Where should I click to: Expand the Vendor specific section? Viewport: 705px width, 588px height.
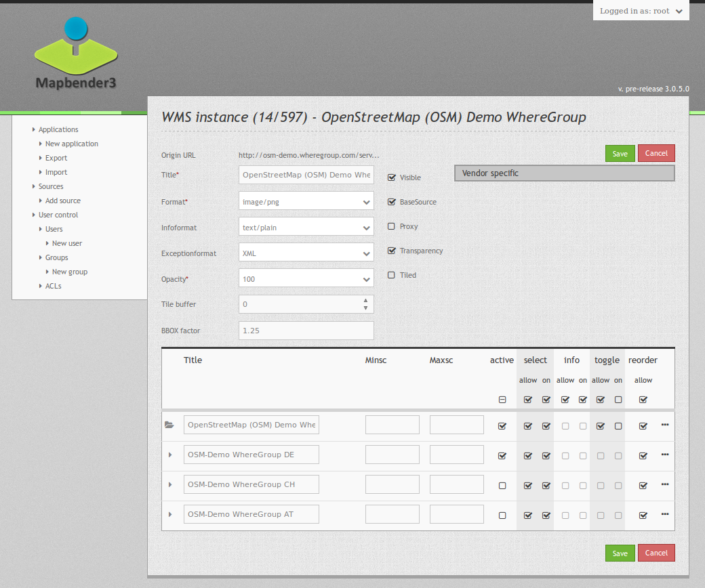(564, 173)
